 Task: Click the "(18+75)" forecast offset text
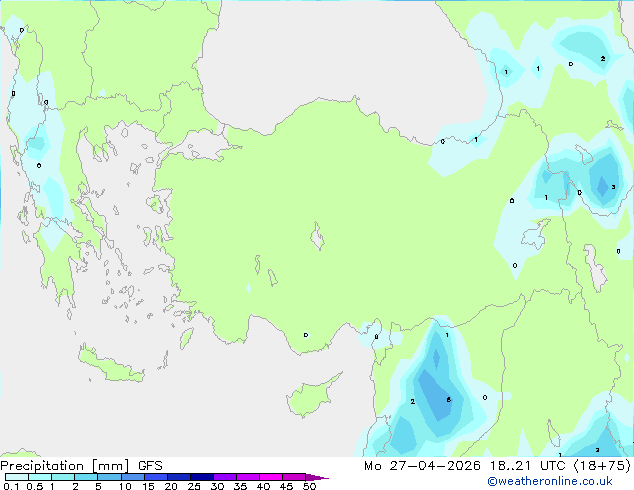click(602, 466)
